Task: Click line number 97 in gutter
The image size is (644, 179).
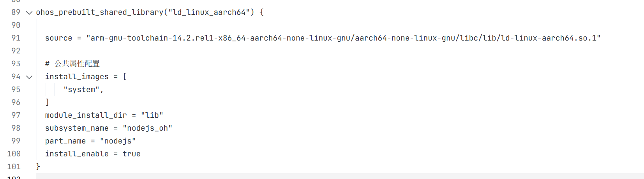Action: 16,115
